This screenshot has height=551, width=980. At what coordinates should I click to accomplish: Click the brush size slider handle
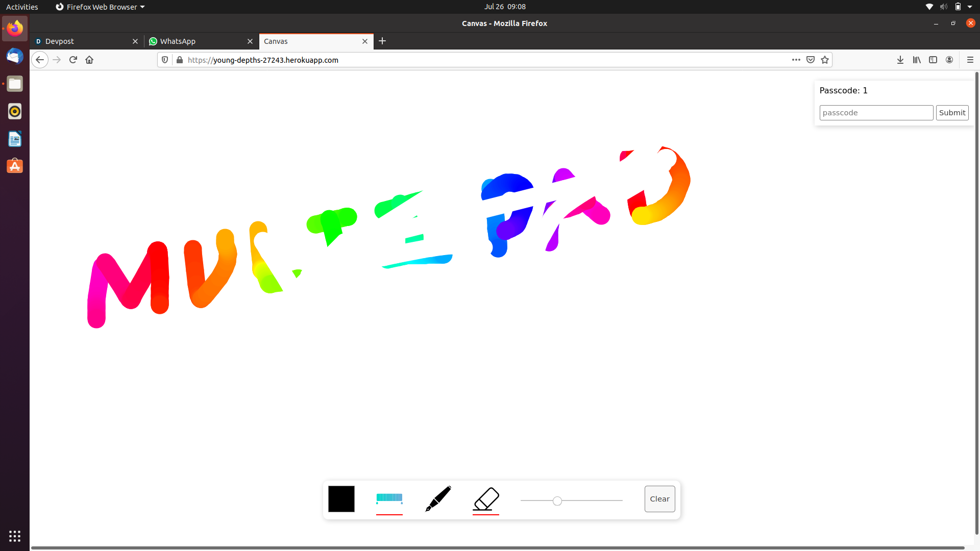(557, 501)
